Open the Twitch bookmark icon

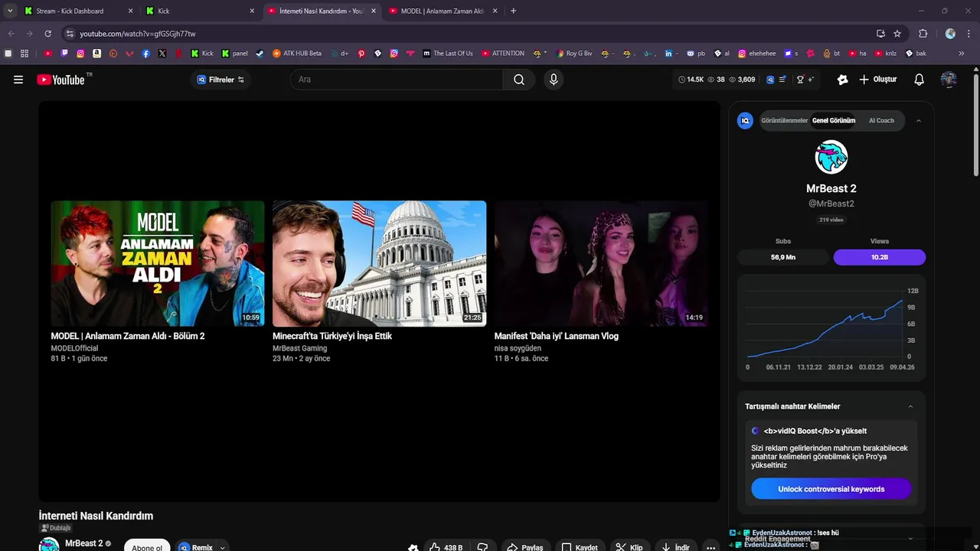click(64, 54)
